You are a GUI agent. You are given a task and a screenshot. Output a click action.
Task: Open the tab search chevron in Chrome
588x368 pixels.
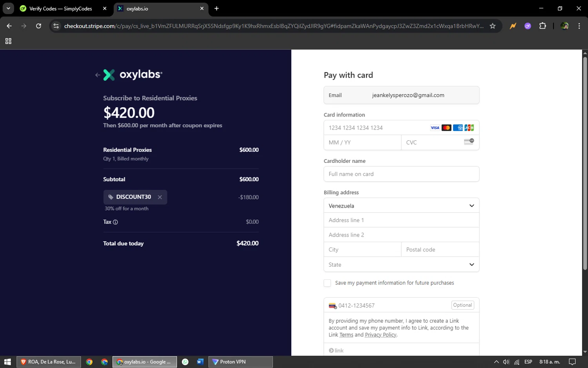[8, 8]
